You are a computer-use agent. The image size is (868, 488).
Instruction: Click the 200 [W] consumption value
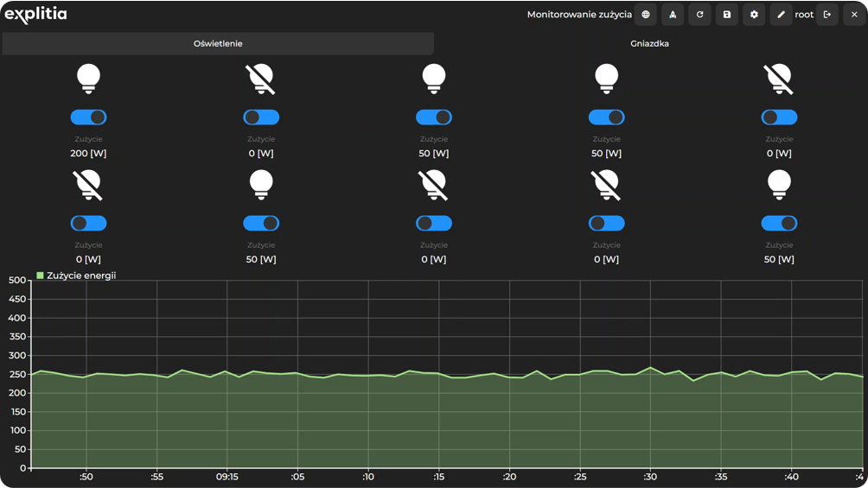point(88,153)
